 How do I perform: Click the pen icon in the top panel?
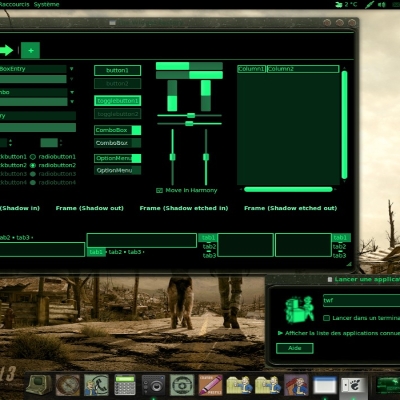pyautogui.click(x=370, y=5)
